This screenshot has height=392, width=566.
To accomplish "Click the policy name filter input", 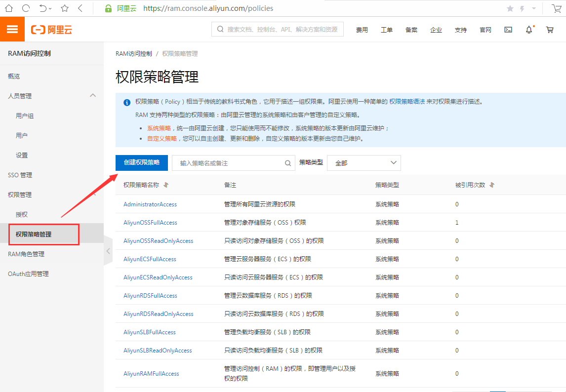I will [x=233, y=163].
